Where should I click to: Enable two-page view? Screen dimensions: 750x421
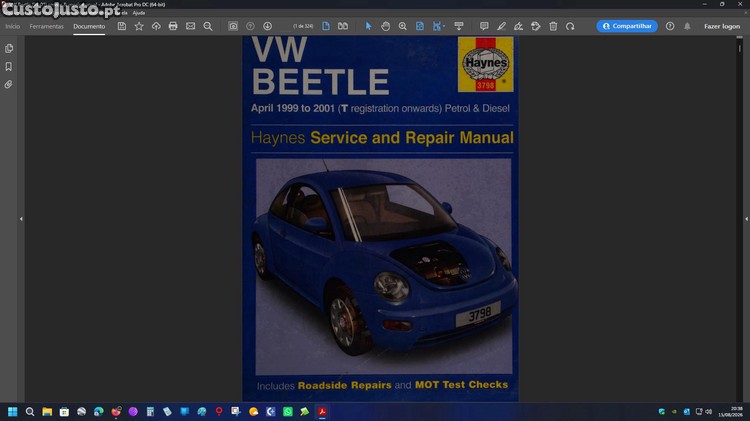[x=343, y=26]
